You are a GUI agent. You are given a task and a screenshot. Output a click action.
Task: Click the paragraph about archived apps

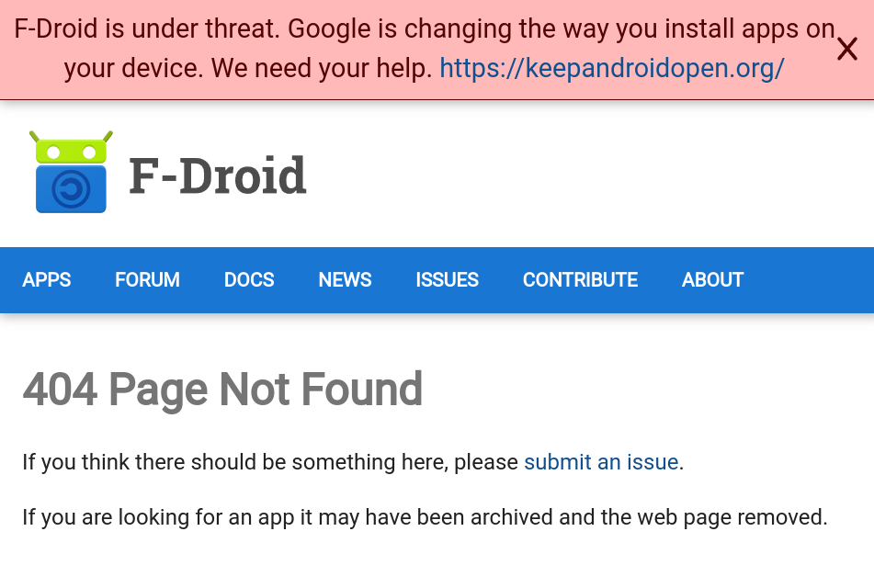coord(425,517)
